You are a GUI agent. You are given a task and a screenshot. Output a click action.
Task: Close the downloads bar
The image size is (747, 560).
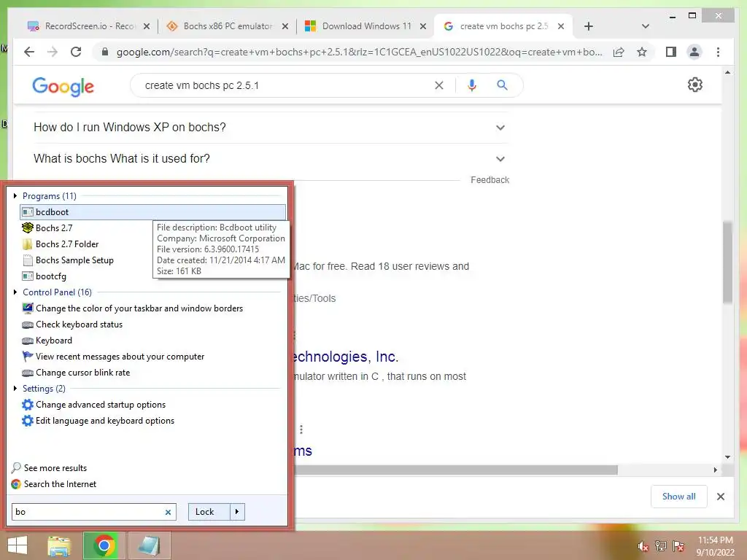[x=721, y=497]
